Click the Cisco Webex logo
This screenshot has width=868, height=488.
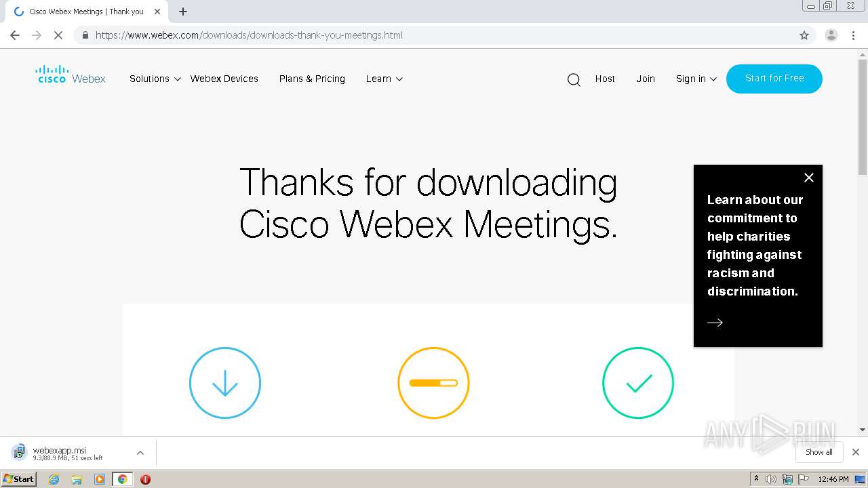coord(71,75)
